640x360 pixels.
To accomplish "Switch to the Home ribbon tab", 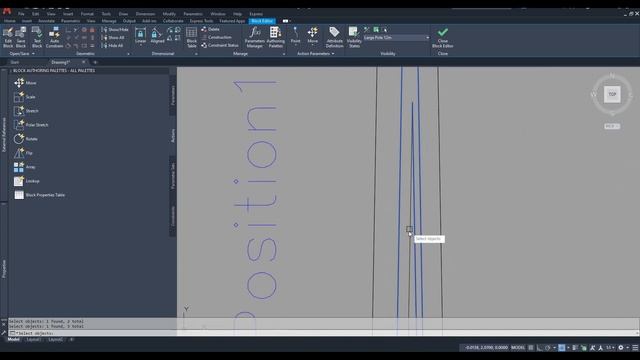I will 10,21.
